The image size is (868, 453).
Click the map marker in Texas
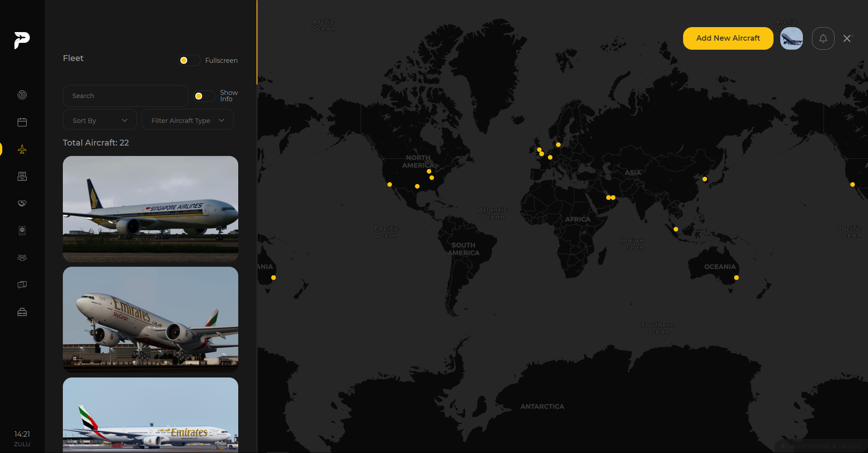coord(417,186)
